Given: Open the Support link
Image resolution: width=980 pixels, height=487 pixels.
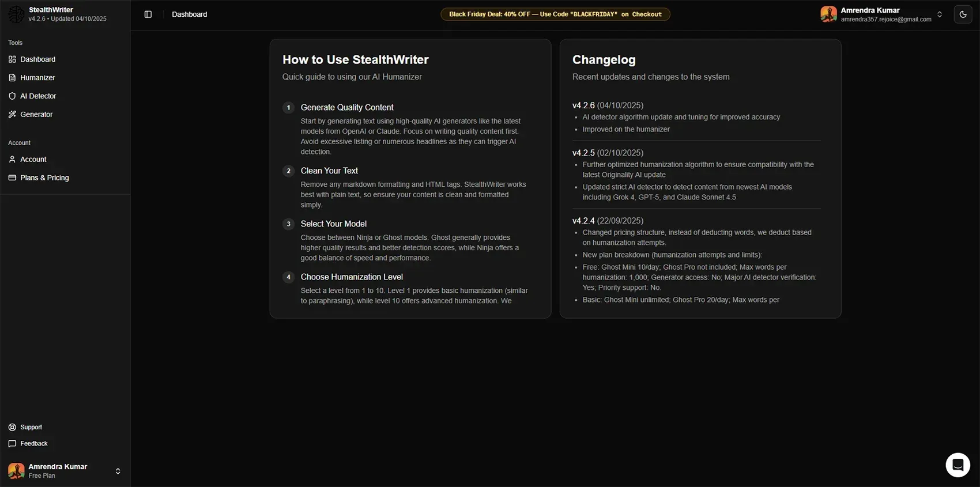Looking at the screenshot, I should pyautogui.click(x=31, y=428).
